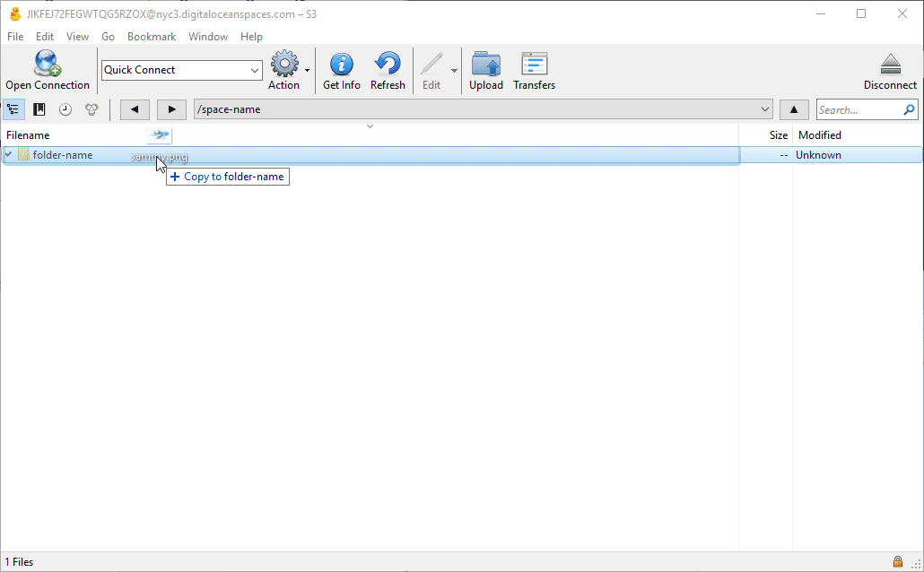Open the Bookmark menu
Screen dimensions: 924x572
pyautogui.click(x=152, y=37)
